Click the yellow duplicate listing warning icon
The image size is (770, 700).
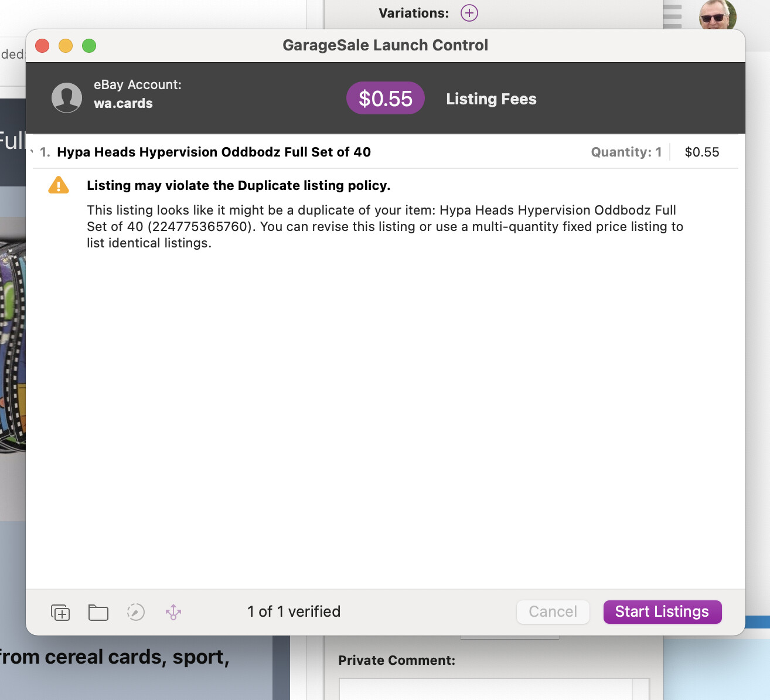(59, 185)
